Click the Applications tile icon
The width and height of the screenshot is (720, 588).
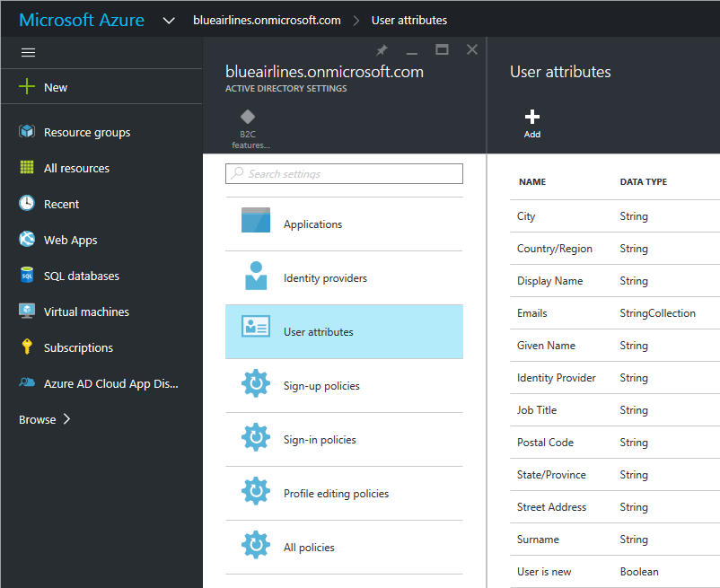pyautogui.click(x=256, y=220)
